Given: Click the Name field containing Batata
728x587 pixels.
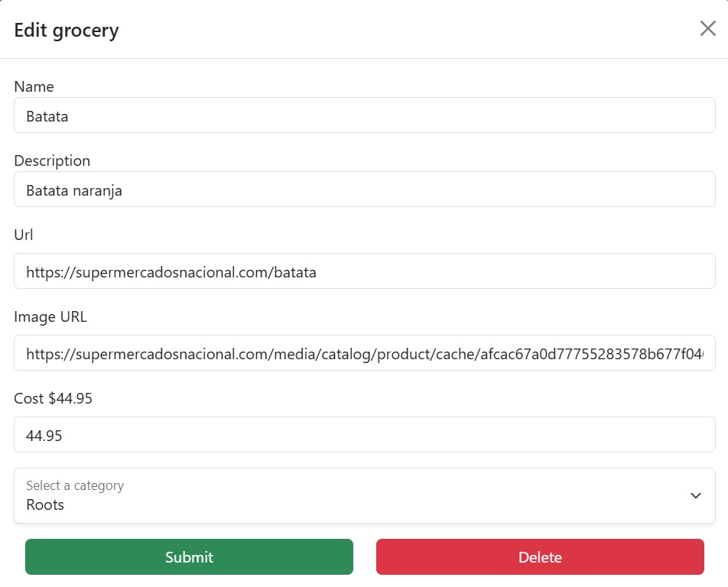Looking at the screenshot, I should (365, 115).
